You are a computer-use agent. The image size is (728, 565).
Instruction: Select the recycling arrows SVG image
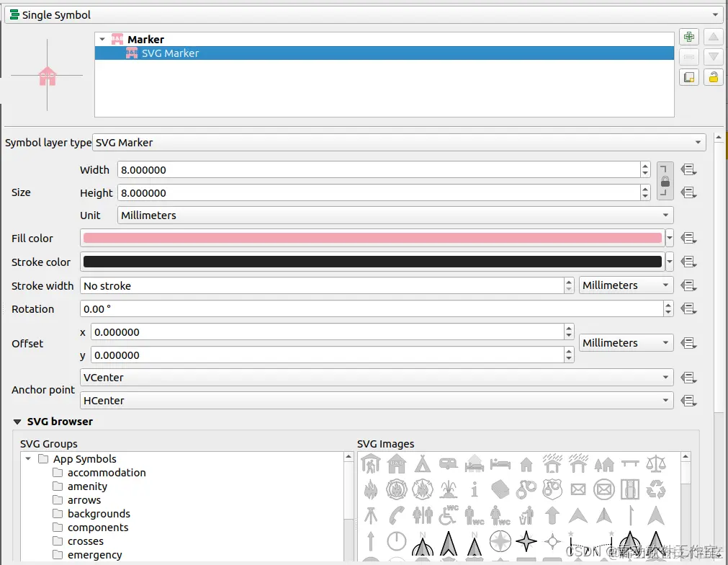(656, 489)
